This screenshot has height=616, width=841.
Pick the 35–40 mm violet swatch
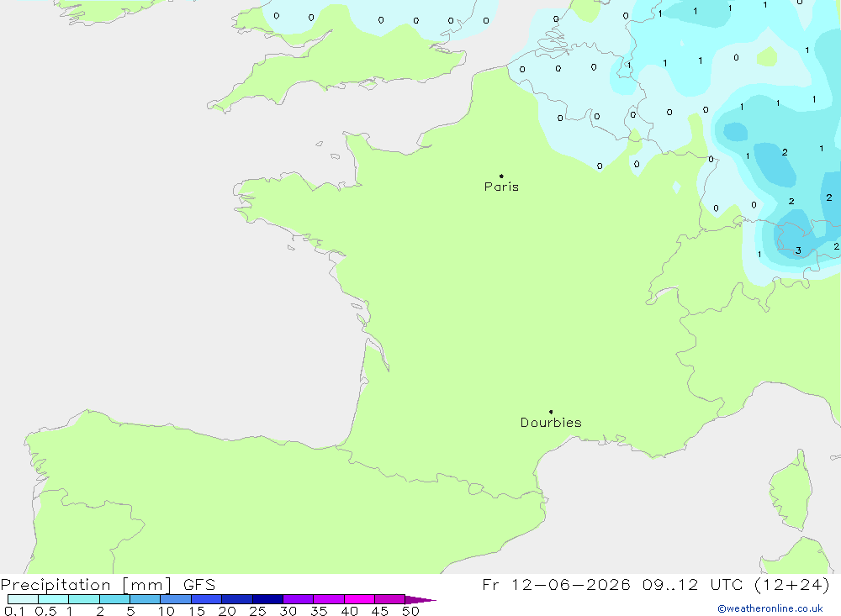click(329, 599)
